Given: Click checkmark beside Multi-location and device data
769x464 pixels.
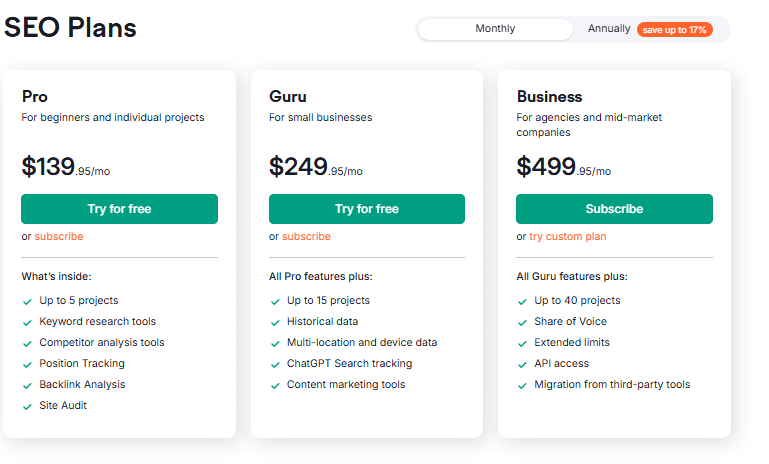Looking at the screenshot, I should pyautogui.click(x=275, y=344).
